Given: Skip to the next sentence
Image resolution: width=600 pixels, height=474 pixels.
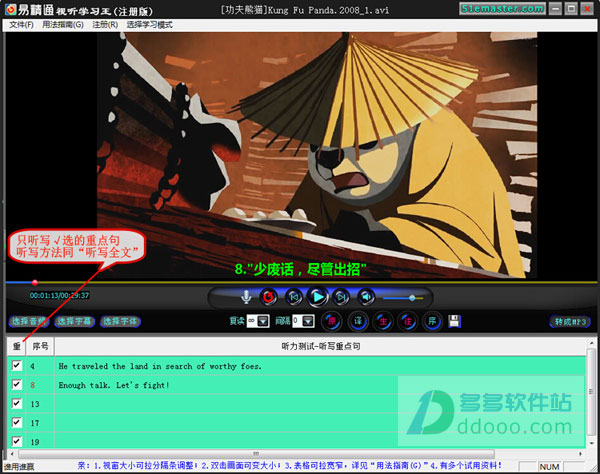Looking at the screenshot, I should pos(341,297).
